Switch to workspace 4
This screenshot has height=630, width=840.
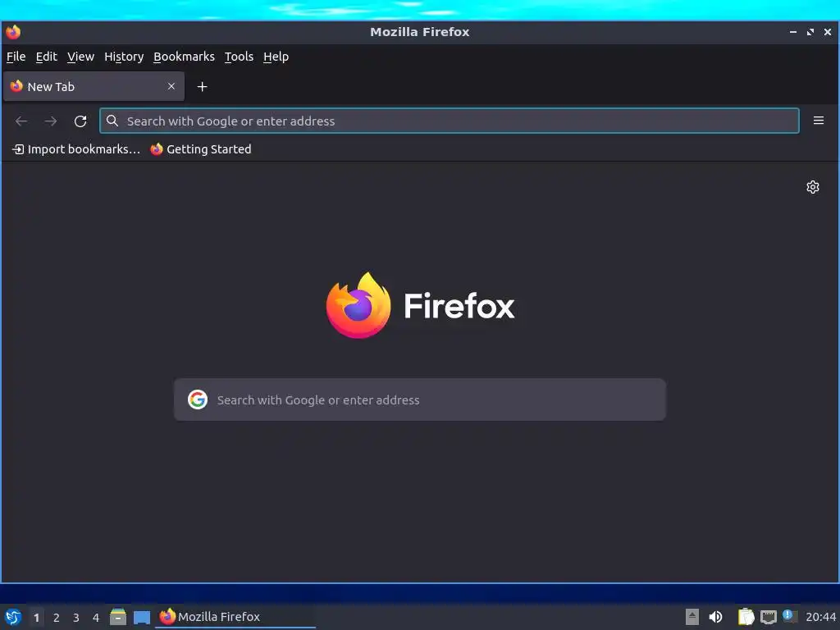(96, 618)
